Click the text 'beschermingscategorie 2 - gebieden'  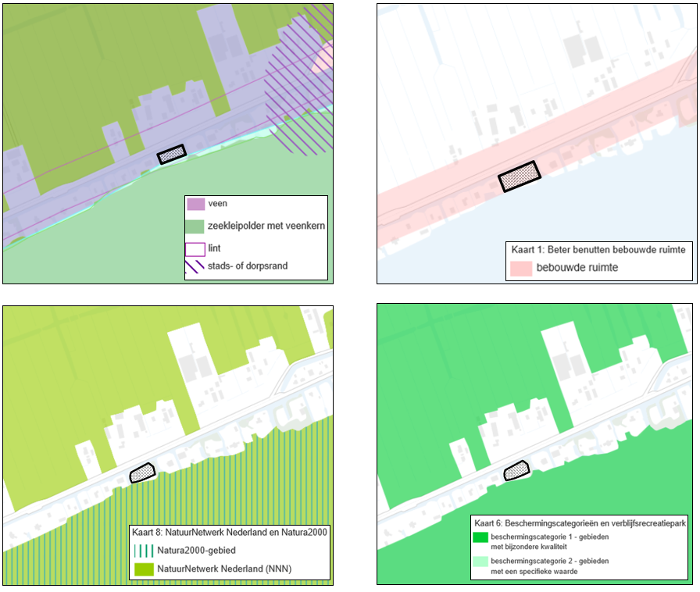[x=549, y=562]
